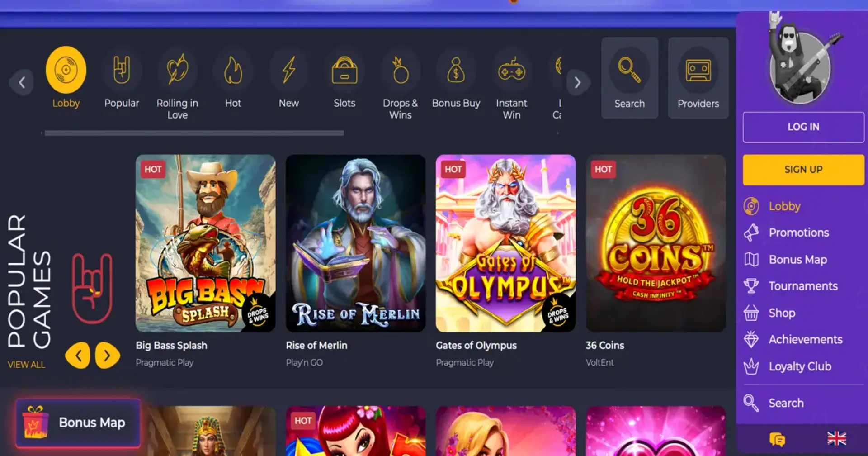Viewport: 868px width, 456px height.
Task: Click the Achievements diamond icon
Action: point(751,339)
